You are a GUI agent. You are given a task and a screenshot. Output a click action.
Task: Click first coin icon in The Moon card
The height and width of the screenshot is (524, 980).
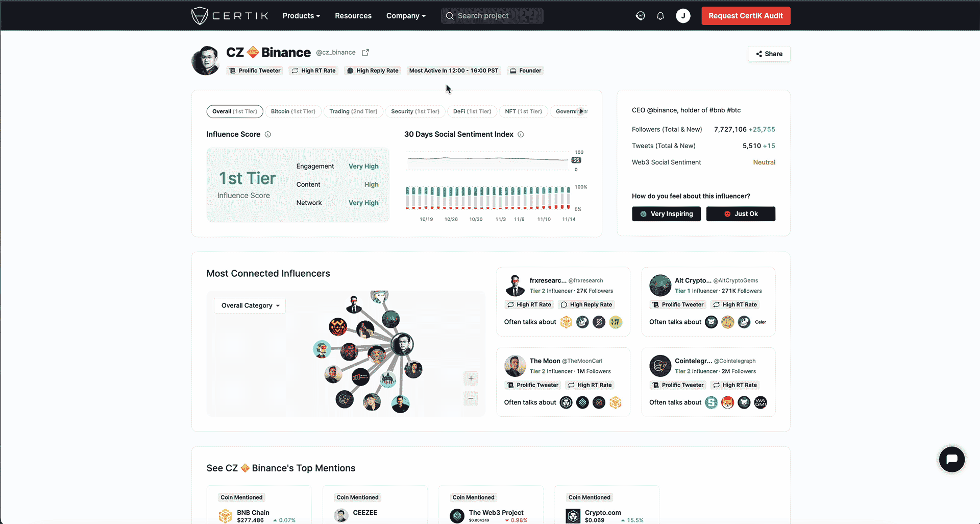coord(566,402)
